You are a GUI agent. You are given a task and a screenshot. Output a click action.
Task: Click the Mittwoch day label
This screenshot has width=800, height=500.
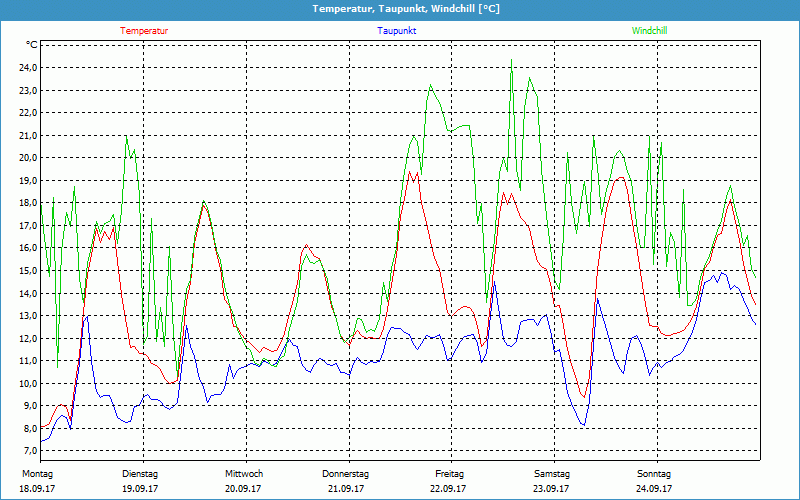point(244,474)
